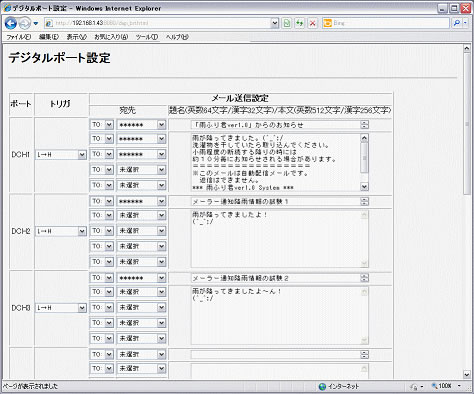Click spinner arrows on 試験 1 subject field
Image resolution: width=474 pixels, height=394 pixels.
point(365,201)
